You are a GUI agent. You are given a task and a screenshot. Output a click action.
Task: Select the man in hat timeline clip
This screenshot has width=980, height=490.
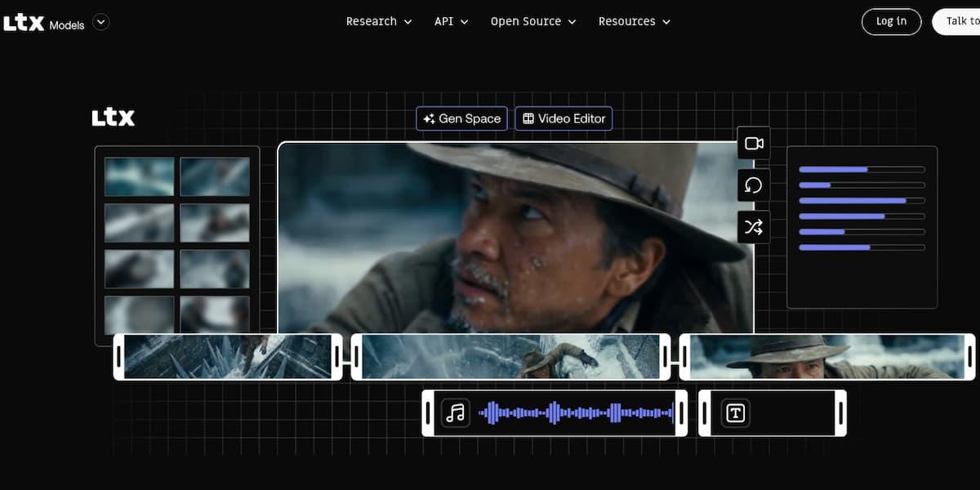click(827, 357)
